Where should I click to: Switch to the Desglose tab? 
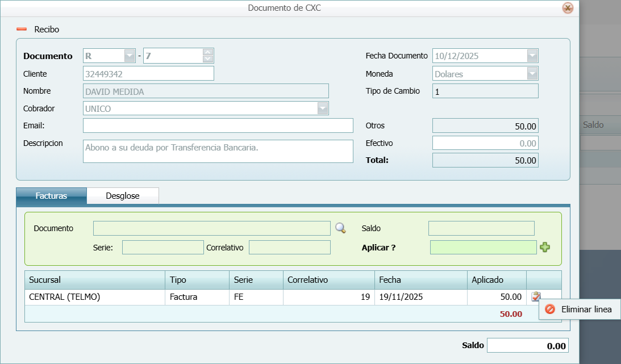click(123, 196)
